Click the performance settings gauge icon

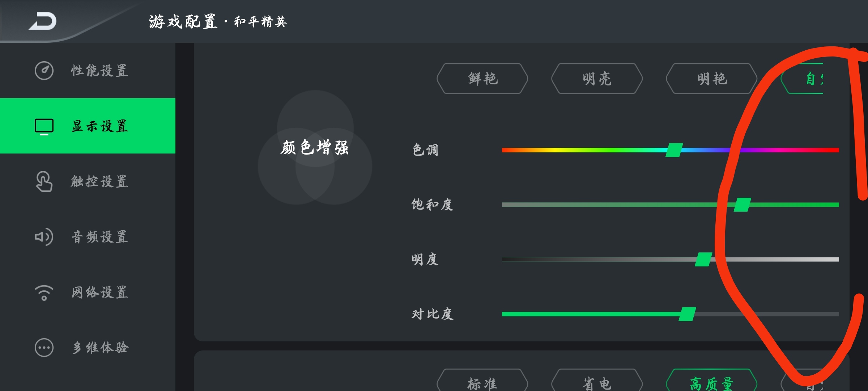pos(44,71)
